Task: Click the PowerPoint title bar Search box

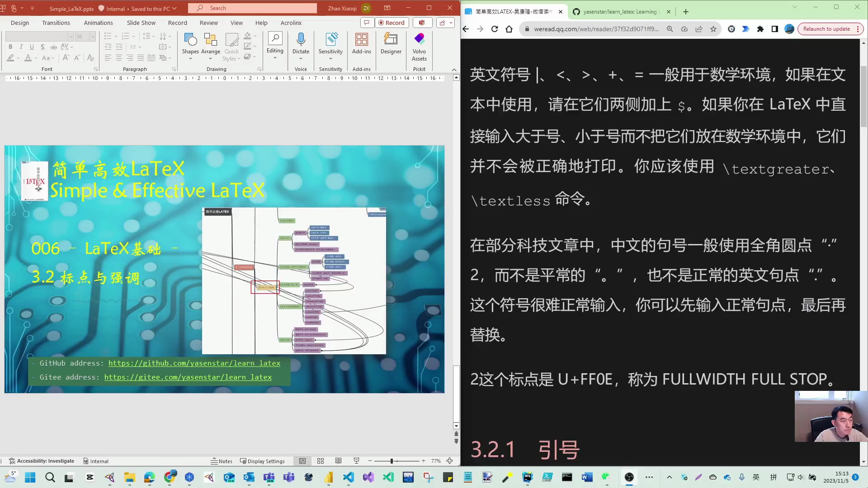Action: [252, 8]
